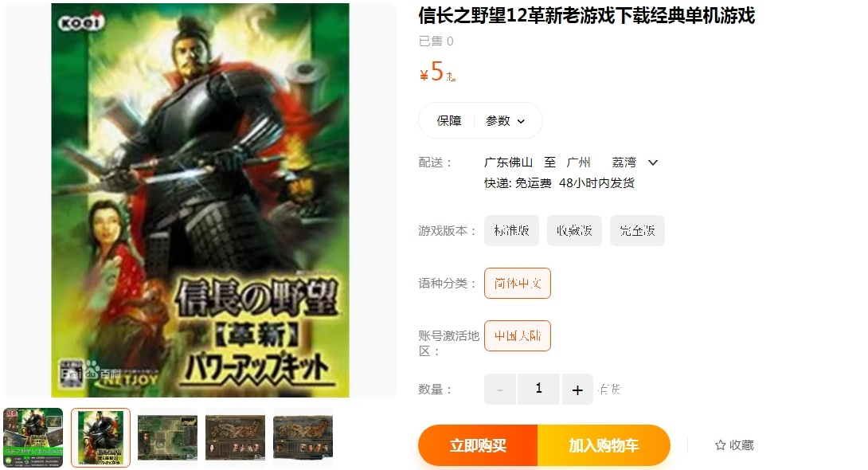Decrease quantity with minus button

click(x=500, y=390)
